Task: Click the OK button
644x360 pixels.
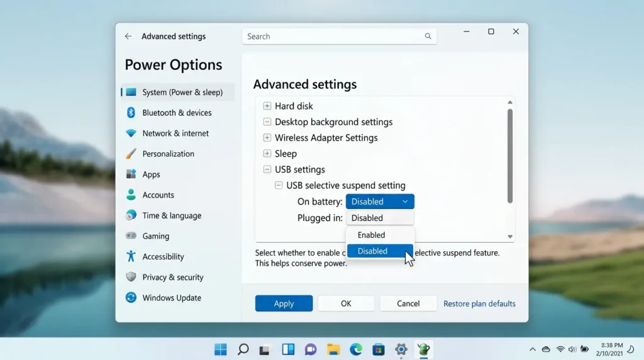Action: [346, 303]
